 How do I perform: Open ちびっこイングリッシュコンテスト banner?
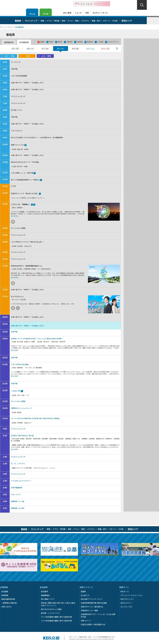18,549
